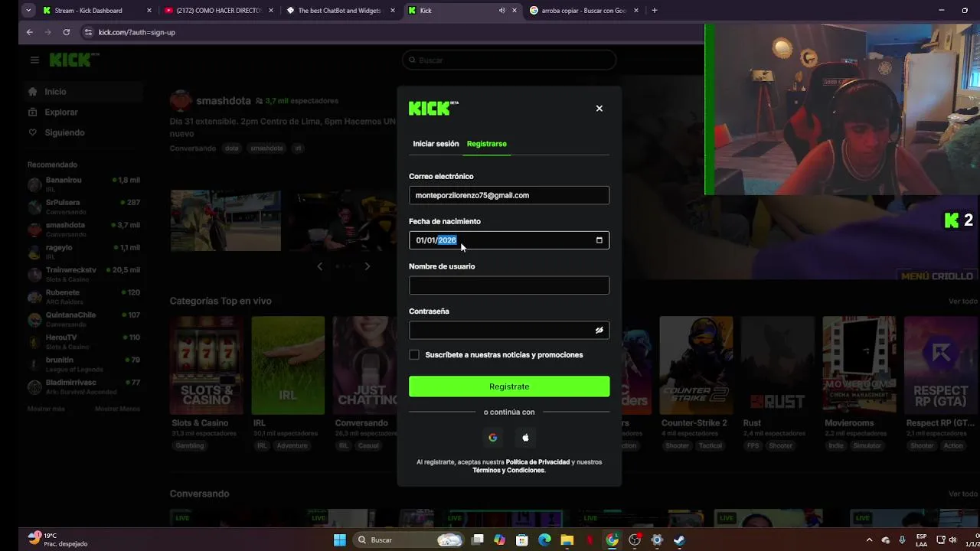Open Explorar in Kick sidebar
Image resolution: width=980 pixels, height=551 pixels.
pos(83,112)
